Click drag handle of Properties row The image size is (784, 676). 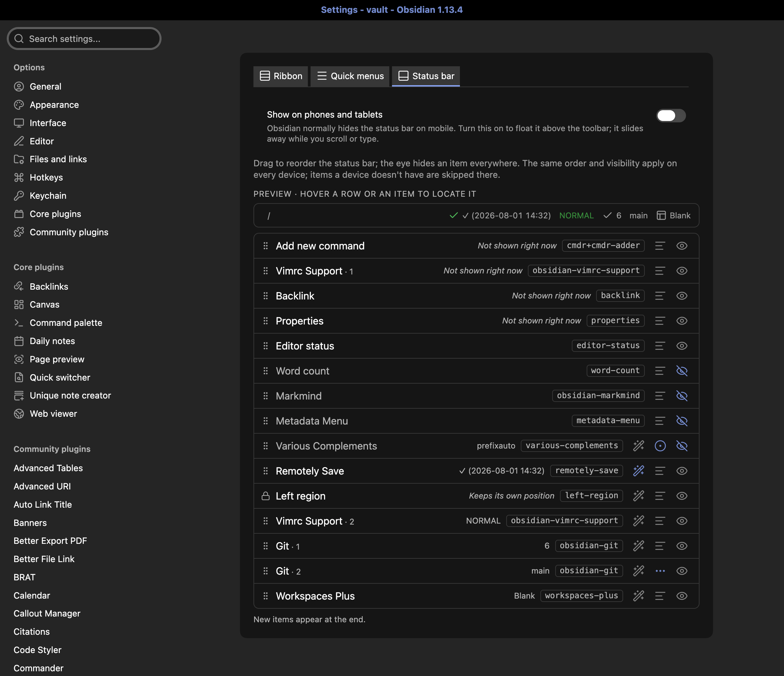pyautogui.click(x=266, y=320)
